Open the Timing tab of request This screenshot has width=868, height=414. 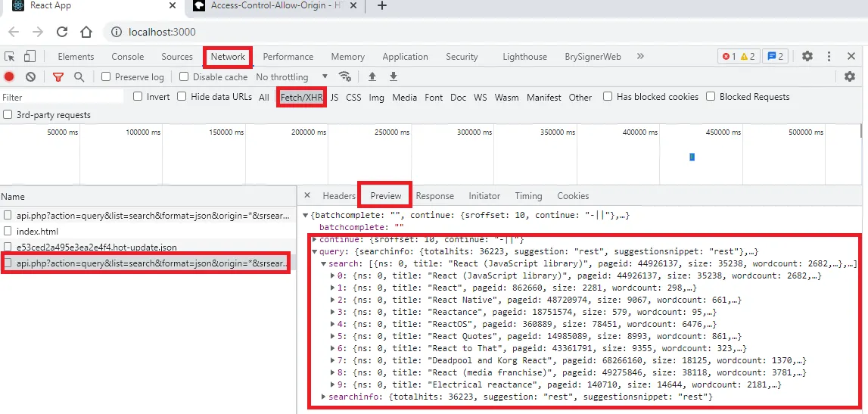tap(528, 195)
